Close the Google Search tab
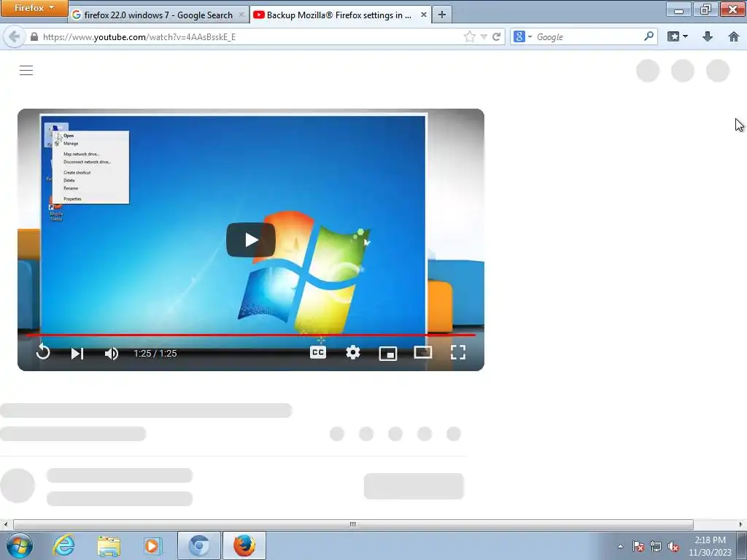The image size is (747, 560). pos(241,15)
